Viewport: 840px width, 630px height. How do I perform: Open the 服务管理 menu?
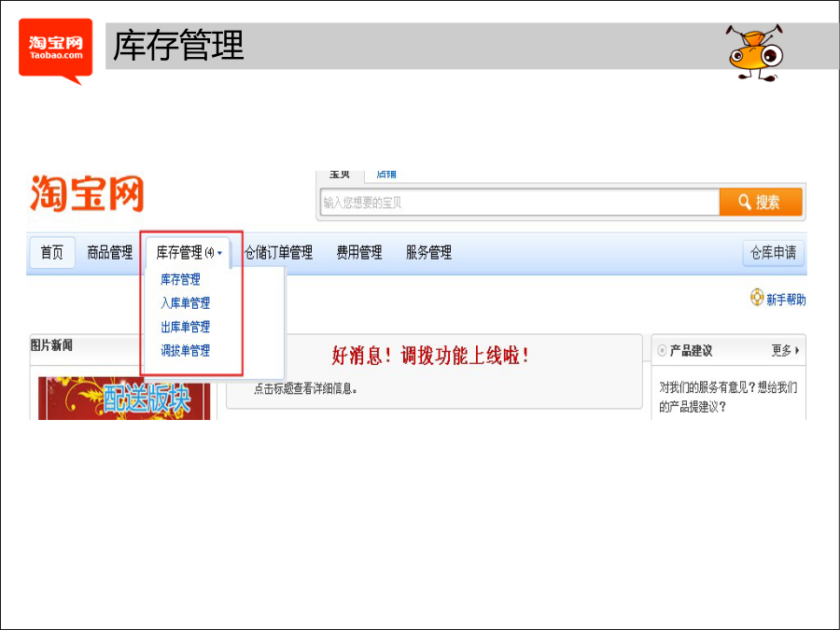pos(428,252)
